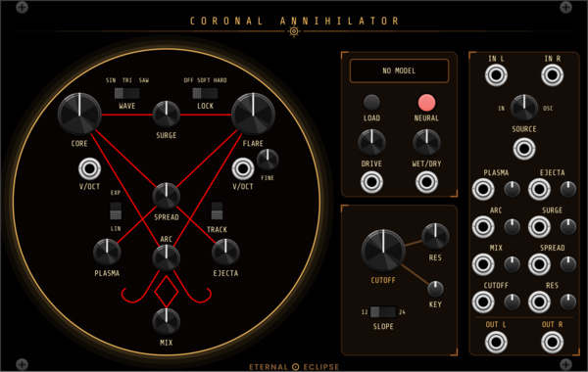The height and width of the screenshot is (372, 588).
Task: Click the CUTOFF CV input jack
Action: (x=483, y=302)
